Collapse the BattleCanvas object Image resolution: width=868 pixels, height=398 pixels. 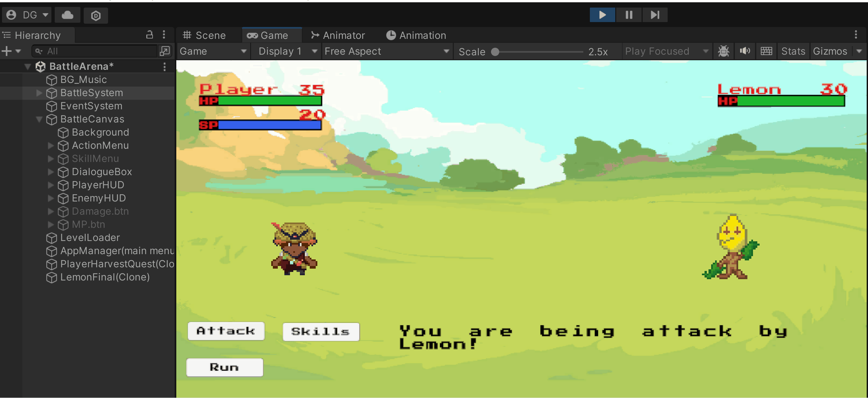point(39,119)
